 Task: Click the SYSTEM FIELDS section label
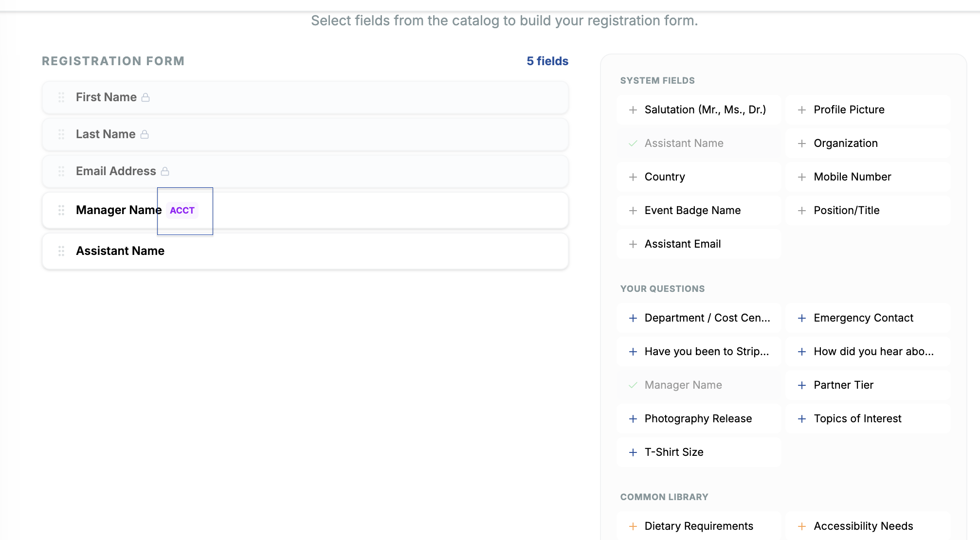coord(657,81)
